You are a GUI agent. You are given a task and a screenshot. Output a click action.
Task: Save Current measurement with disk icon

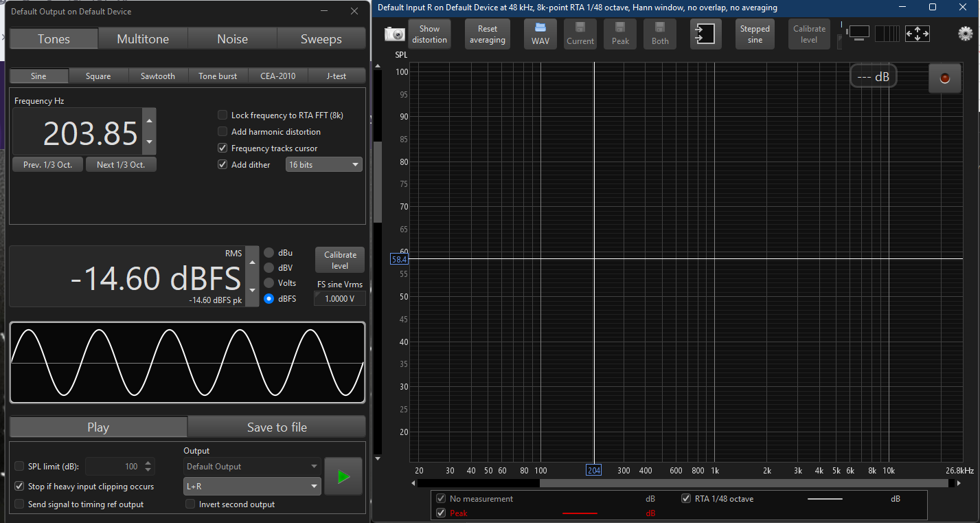tap(580, 34)
